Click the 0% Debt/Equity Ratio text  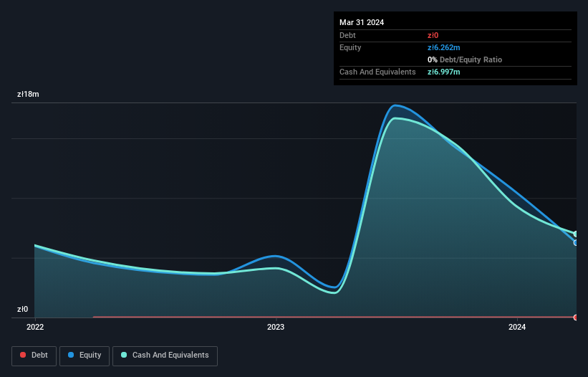[465, 59]
